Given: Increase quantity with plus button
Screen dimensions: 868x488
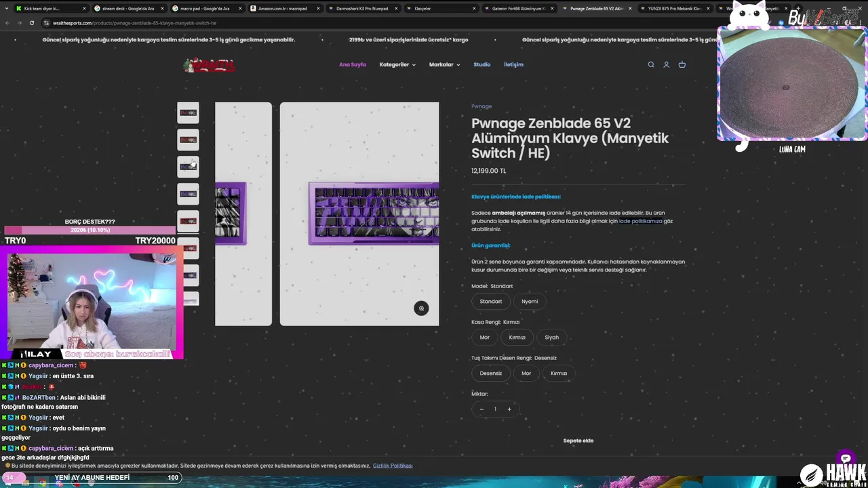Looking at the screenshot, I should click(x=509, y=409).
